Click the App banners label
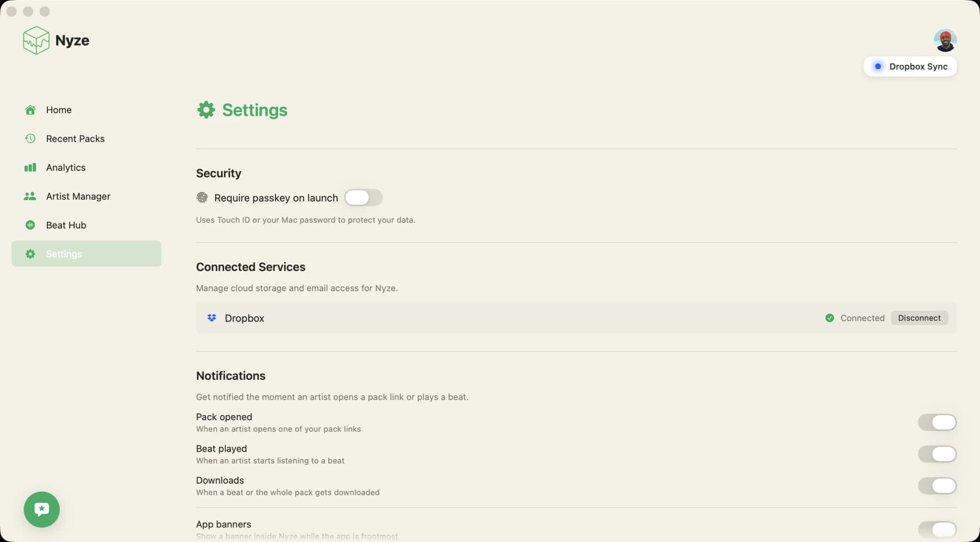The width and height of the screenshot is (980, 542). [223, 525]
